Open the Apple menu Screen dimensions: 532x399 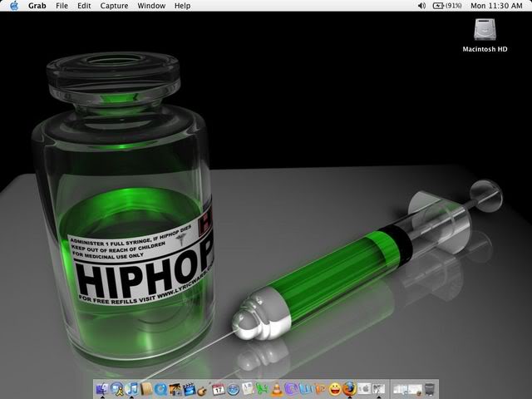(x=14, y=6)
